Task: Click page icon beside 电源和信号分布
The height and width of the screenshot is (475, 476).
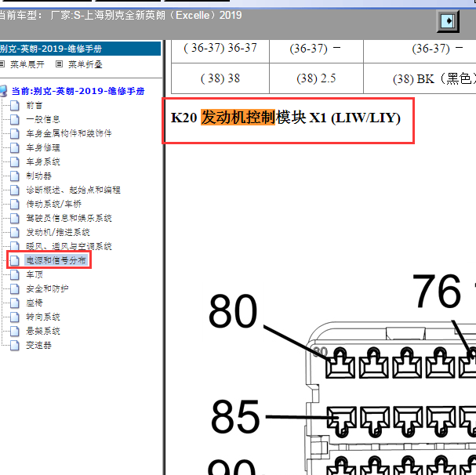Action: click(x=14, y=261)
